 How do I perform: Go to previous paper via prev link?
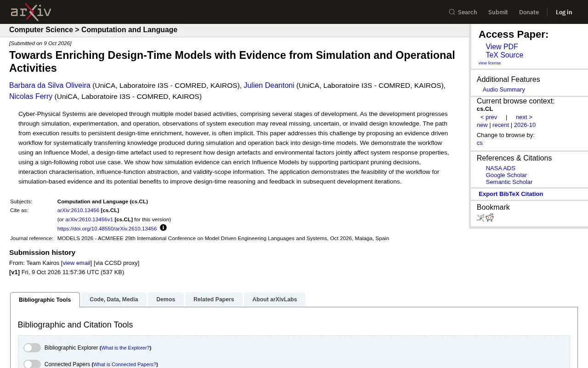tap(489, 117)
